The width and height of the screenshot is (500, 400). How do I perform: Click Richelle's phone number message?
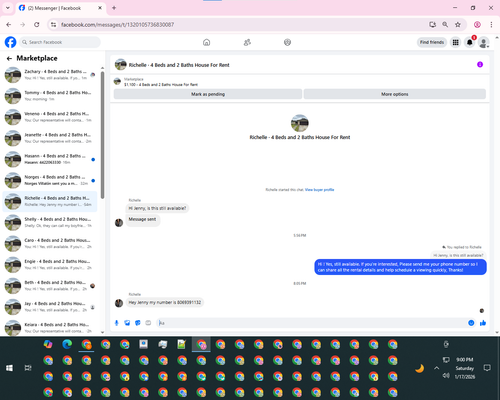click(165, 302)
